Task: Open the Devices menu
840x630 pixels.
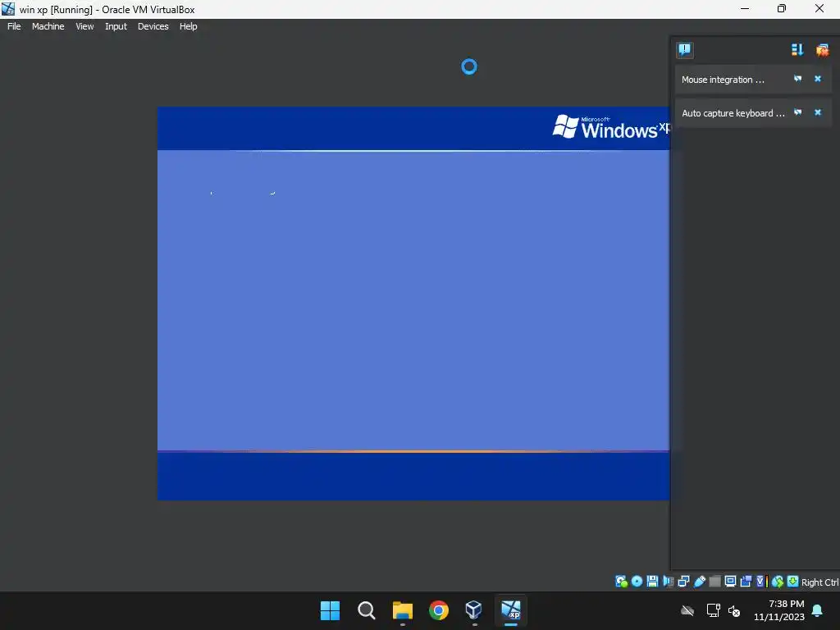Action: 153,26
